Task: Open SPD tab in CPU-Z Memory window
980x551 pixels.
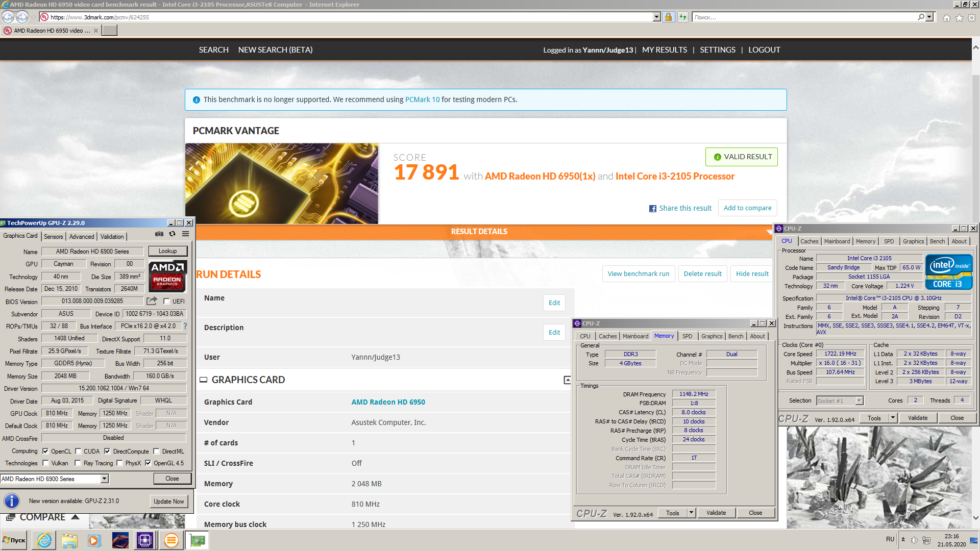Action: (x=688, y=336)
